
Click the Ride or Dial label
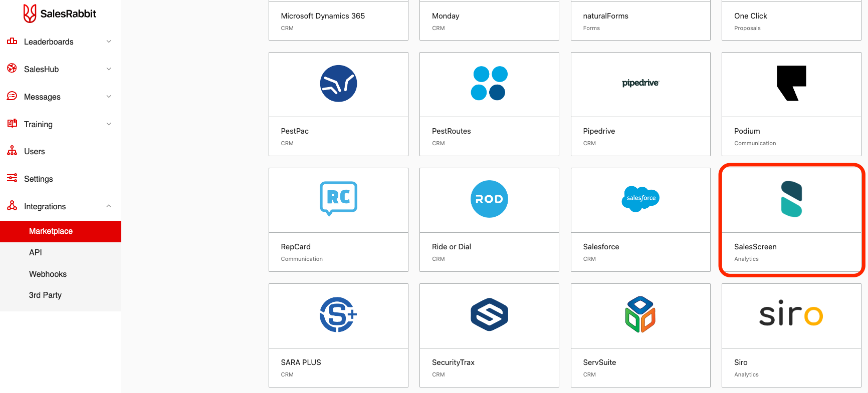tap(452, 247)
